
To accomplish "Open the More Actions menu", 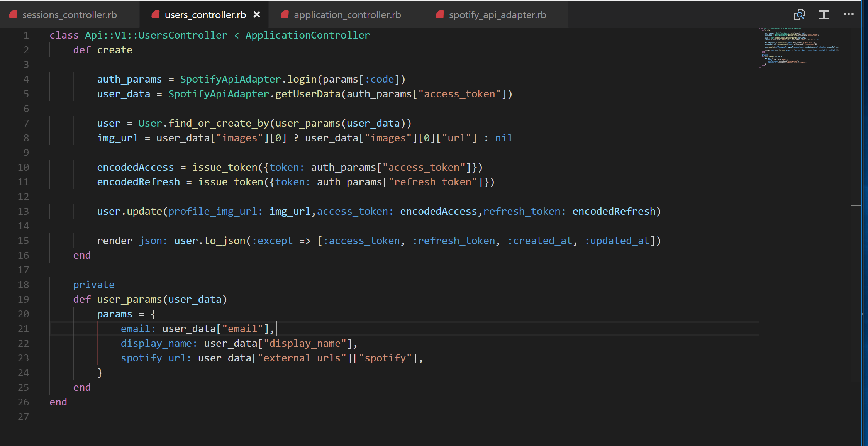I will pos(849,14).
